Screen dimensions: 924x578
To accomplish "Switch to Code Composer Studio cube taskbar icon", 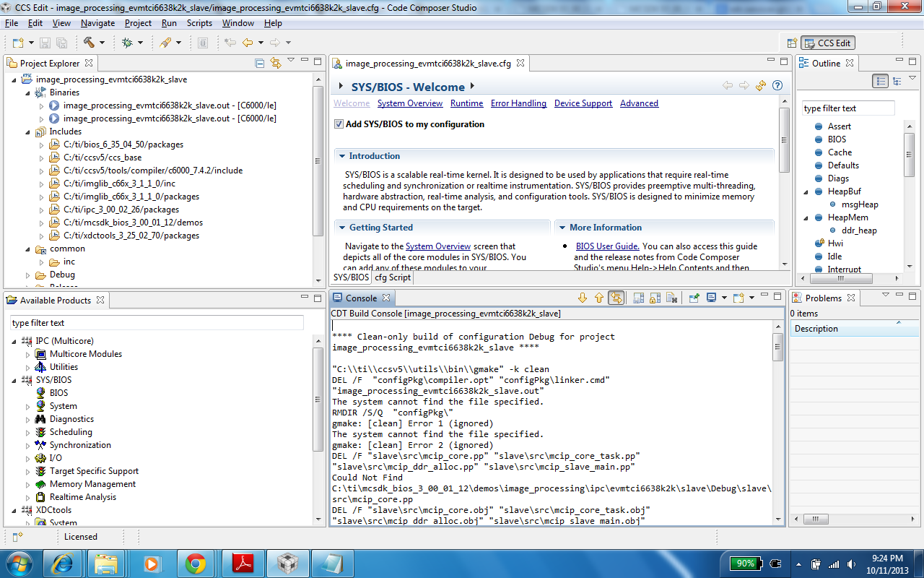I will pyautogui.click(x=287, y=564).
